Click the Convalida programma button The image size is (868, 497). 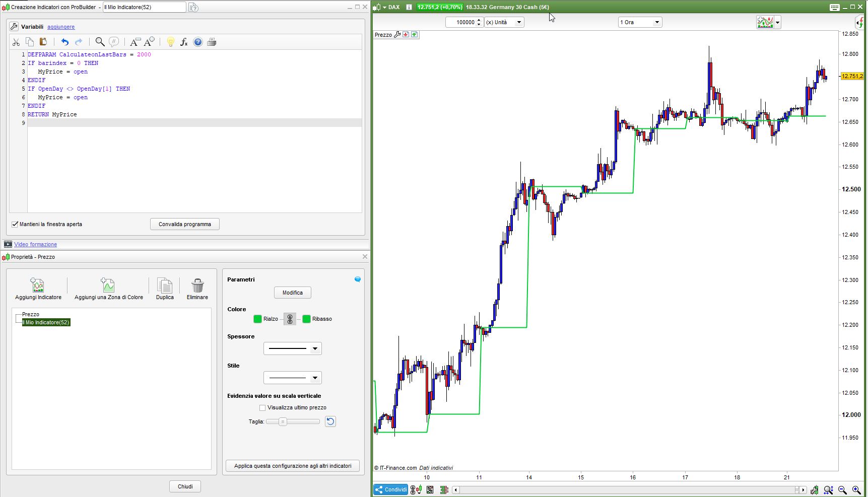coord(185,225)
